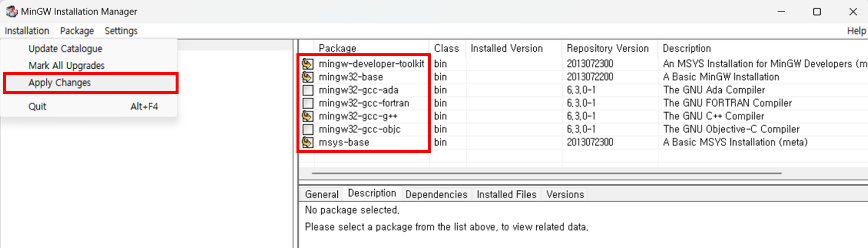The width and height of the screenshot is (868, 248).
Task: Switch to the Dependencies tab
Action: tap(436, 194)
